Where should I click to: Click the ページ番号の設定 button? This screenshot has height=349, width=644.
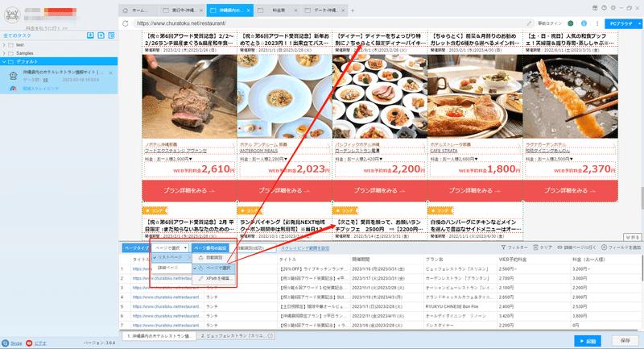point(210,248)
